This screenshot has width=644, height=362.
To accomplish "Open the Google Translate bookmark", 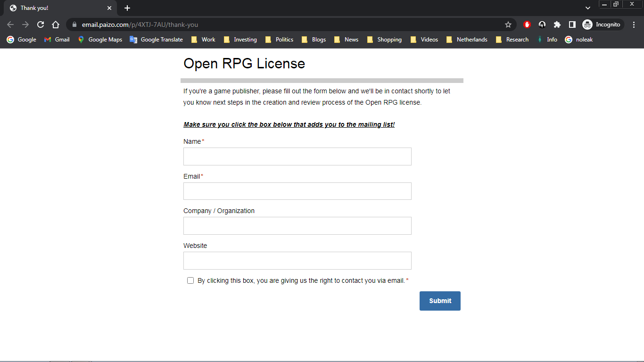I will tap(156, 40).
